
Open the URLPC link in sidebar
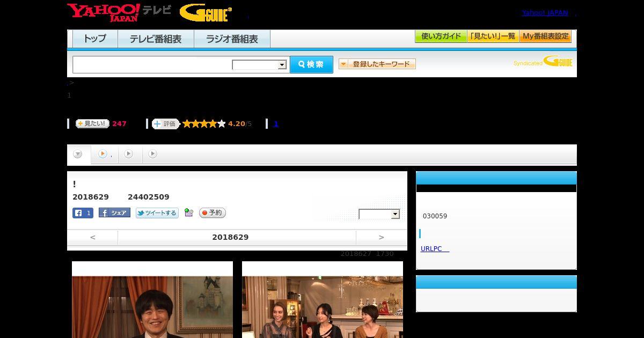(435, 249)
